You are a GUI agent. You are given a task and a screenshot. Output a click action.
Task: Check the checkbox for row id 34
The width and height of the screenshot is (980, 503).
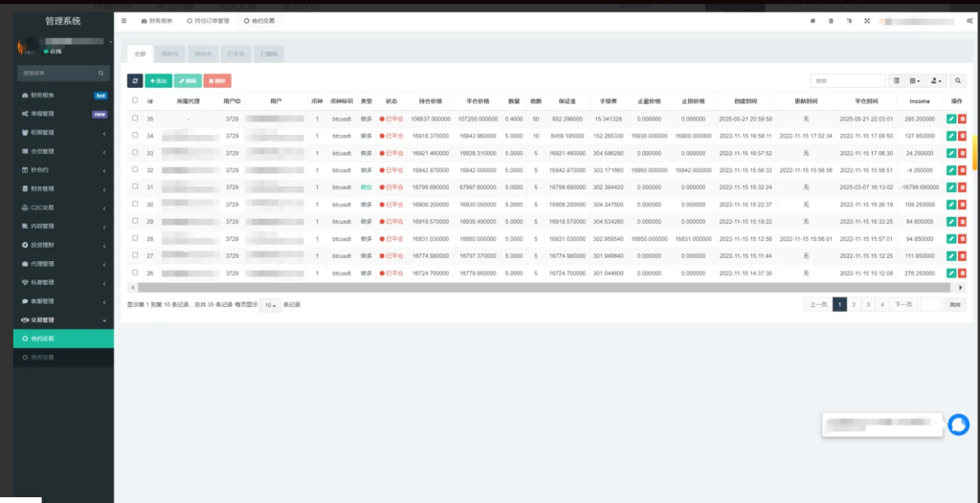point(135,135)
